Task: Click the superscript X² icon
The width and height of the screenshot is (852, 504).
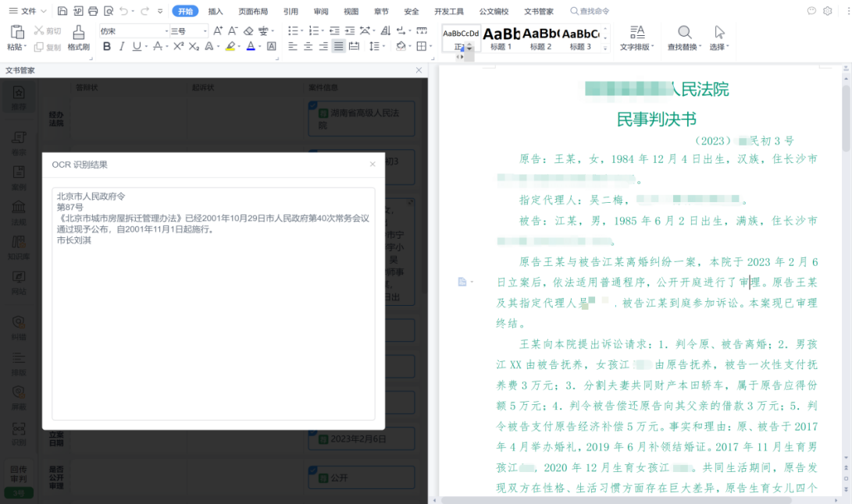Action: pos(178,47)
